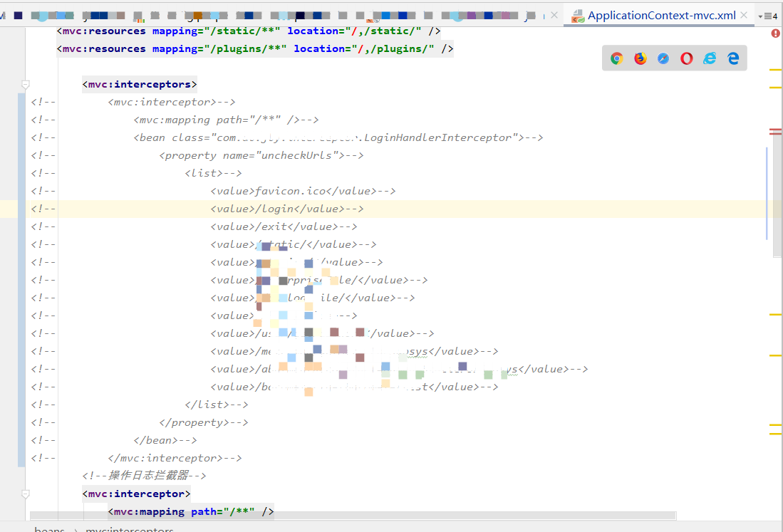Click the commented <list> opening tag
The width and height of the screenshot is (783, 532).
coord(213,174)
